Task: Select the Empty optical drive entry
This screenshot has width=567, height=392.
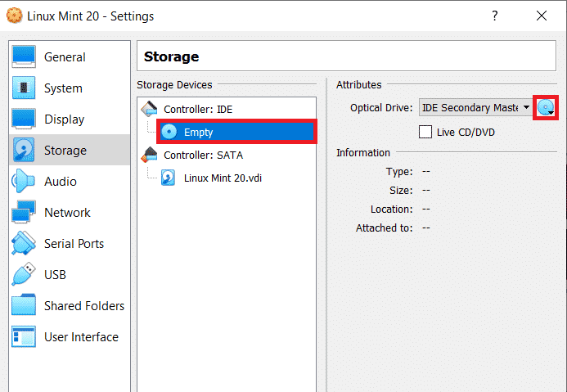Action: pyautogui.click(x=198, y=132)
